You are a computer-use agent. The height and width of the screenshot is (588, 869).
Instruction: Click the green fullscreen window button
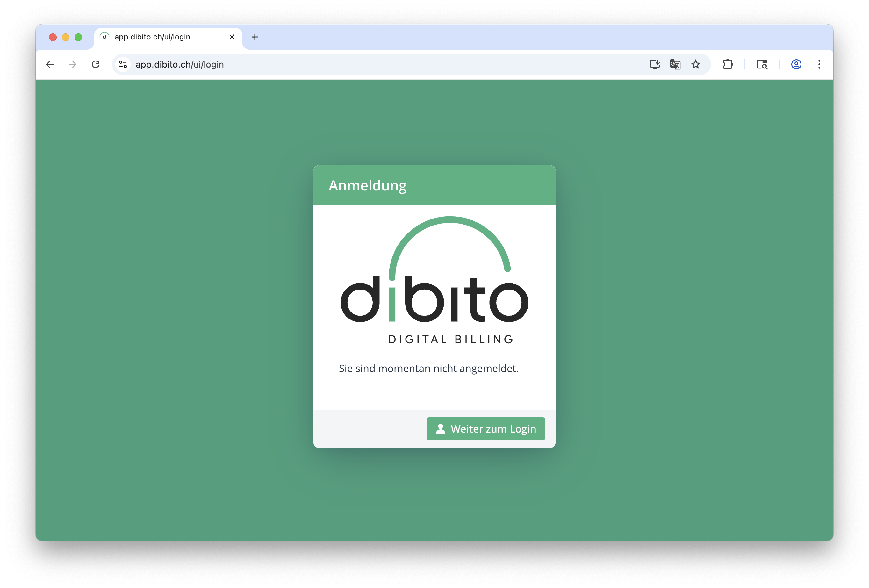(79, 37)
